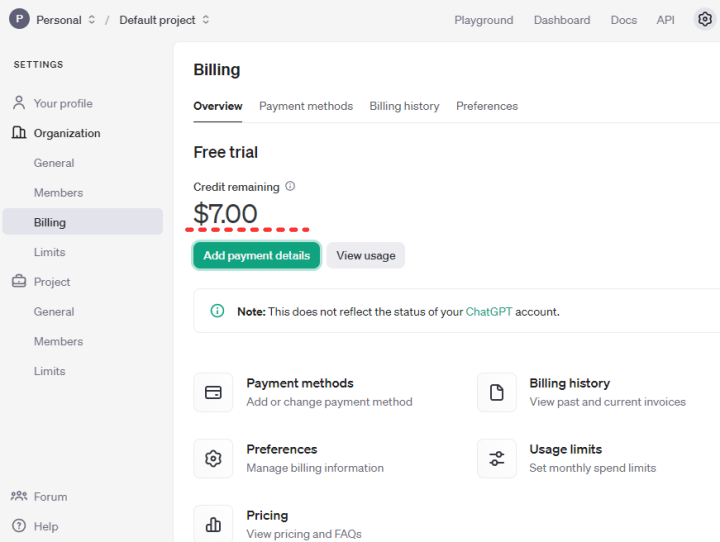Go to Organization Members settings
The height and width of the screenshot is (542, 720).
(x=58, y=193)
